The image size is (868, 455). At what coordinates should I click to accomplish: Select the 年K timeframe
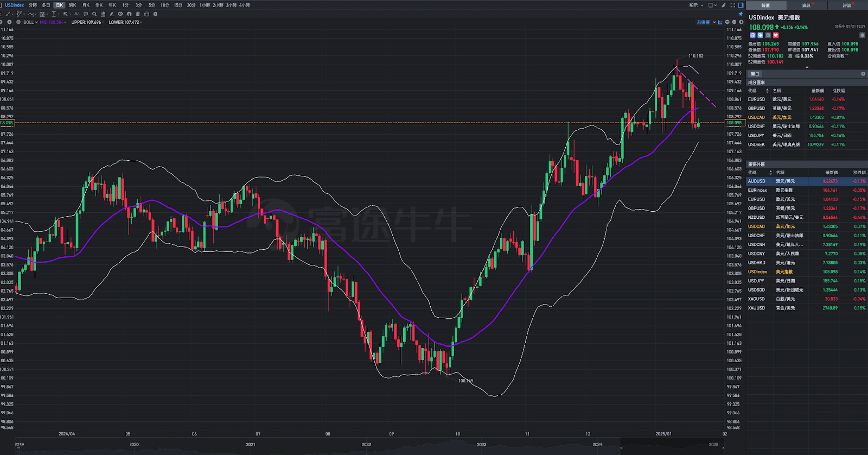[x=112, y=5]
